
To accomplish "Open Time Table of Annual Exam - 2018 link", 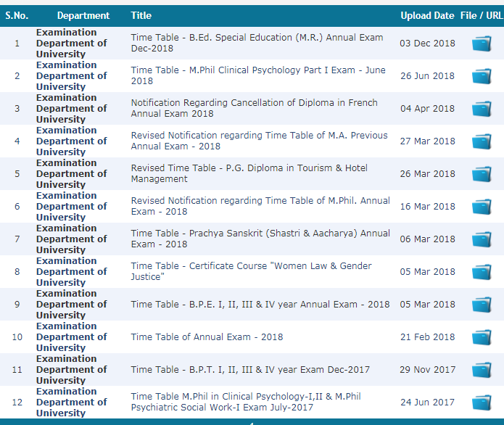I will 207,337.
